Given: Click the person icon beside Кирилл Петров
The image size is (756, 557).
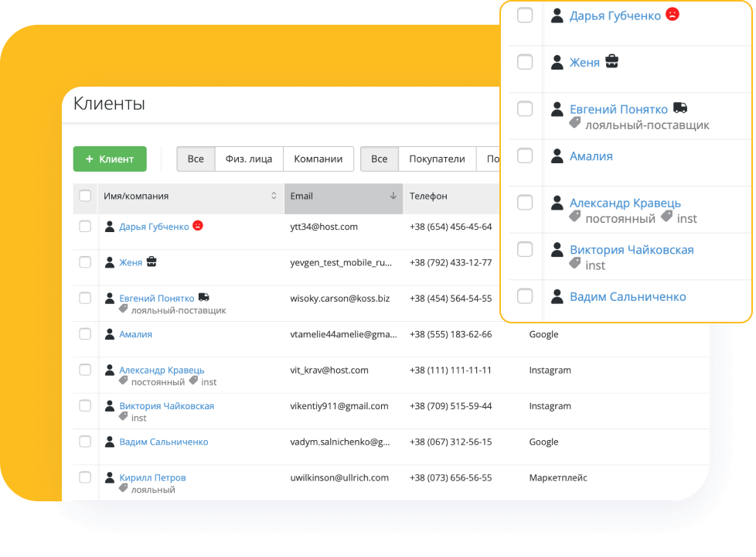Looking at the screenshot, I should pos(109,477).
